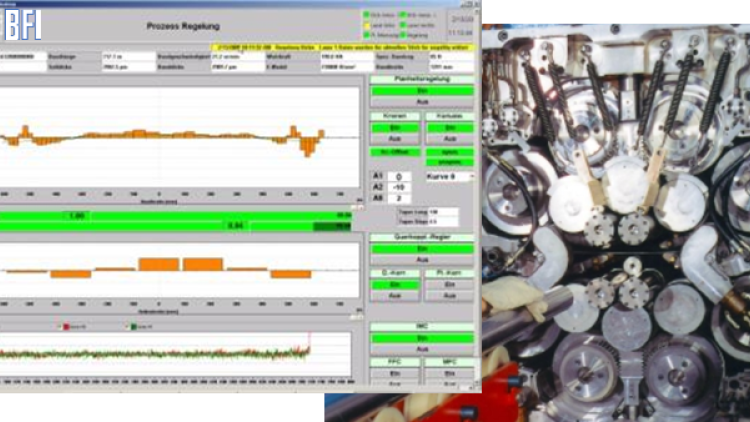Open the Kurve 0 dropdown
The height and width of the screenshot is (422, 750).
tap(449, 176)
